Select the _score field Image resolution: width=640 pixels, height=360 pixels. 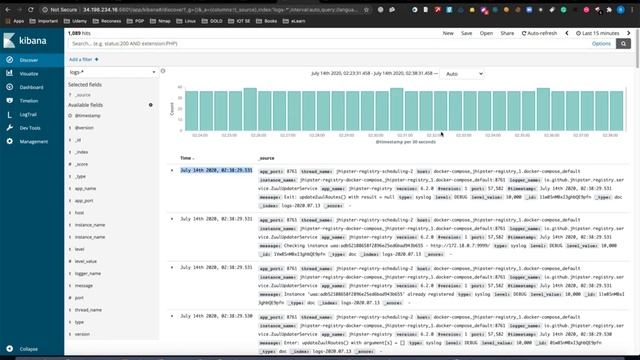(81, 164)
